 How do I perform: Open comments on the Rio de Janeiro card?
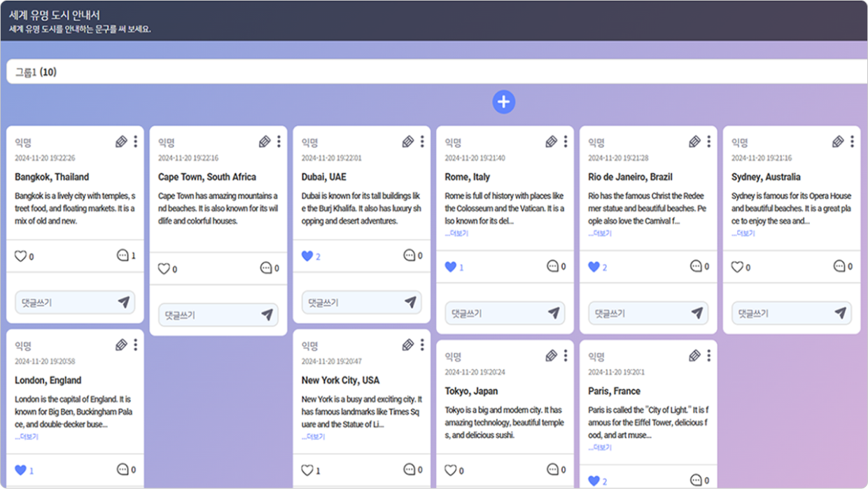(696, 266)
